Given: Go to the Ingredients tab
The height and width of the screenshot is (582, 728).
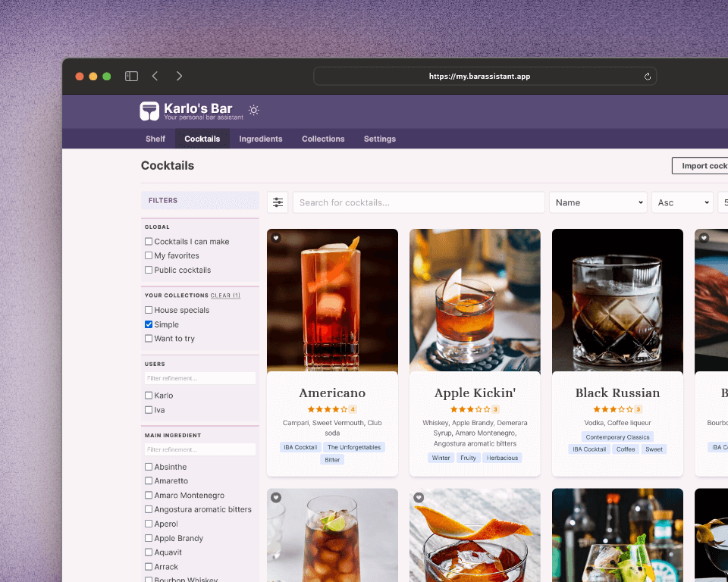Looking at the screenshot, I should (x=260, y=139).
